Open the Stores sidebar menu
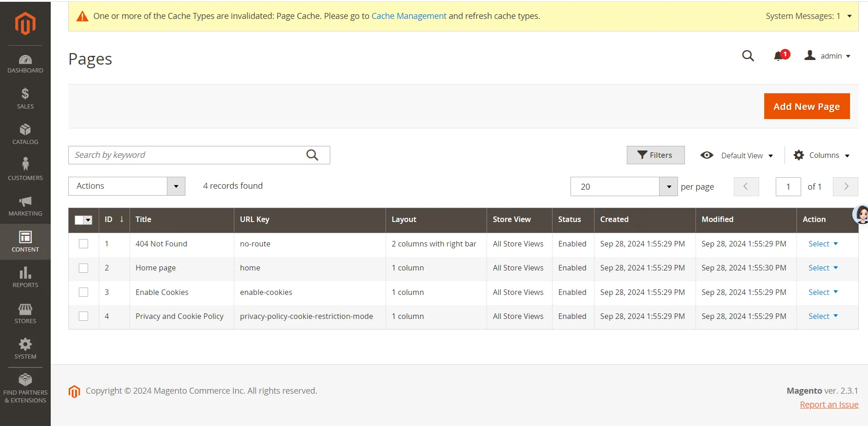 point(25,313)
